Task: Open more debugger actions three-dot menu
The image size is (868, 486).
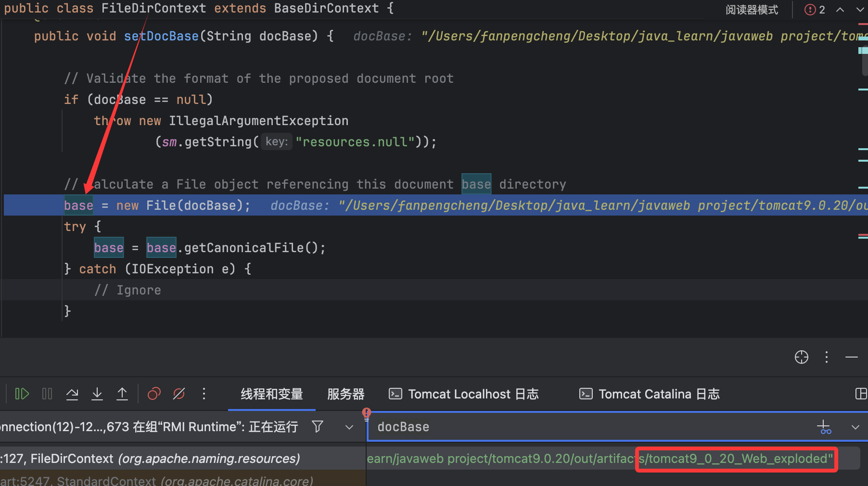Action: click(x=204, y=394)
